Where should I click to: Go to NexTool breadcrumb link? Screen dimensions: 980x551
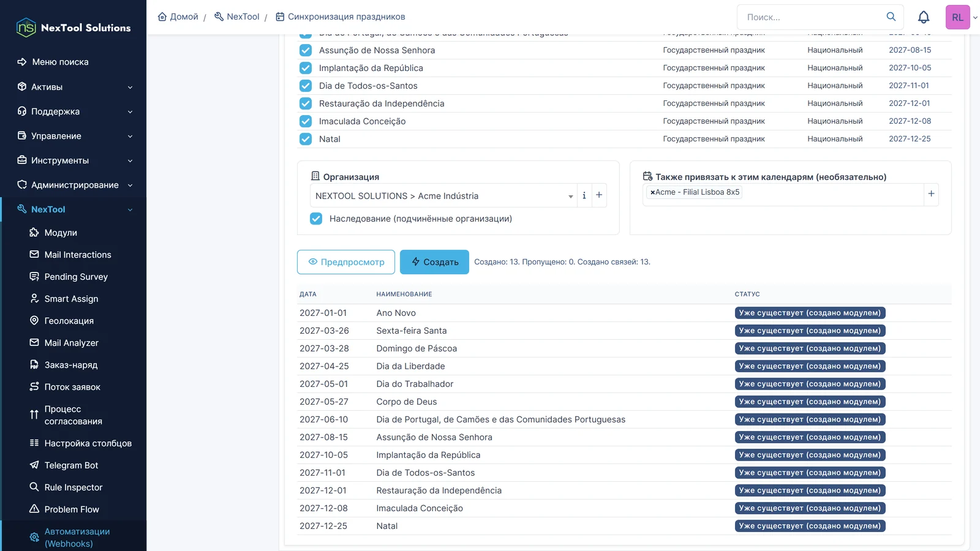(x=237, y=17)
